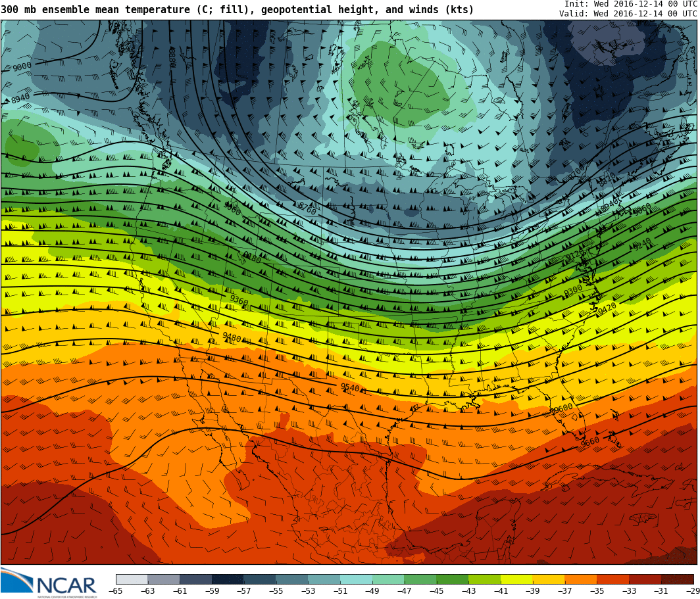Pick the maroon colorbar segment from -31 to -29
This screenshot has width=700, height=599.
(x=677, y=579)
